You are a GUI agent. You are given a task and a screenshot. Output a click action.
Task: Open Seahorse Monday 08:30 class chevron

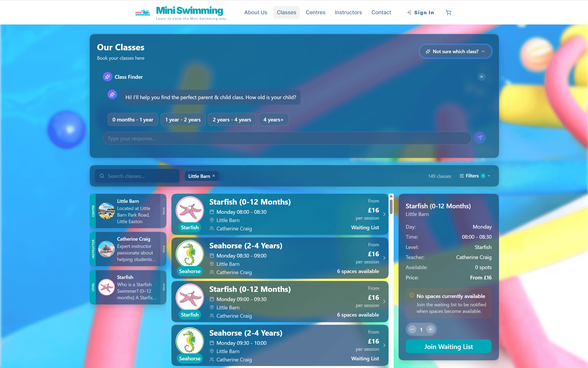click(384, 258)
